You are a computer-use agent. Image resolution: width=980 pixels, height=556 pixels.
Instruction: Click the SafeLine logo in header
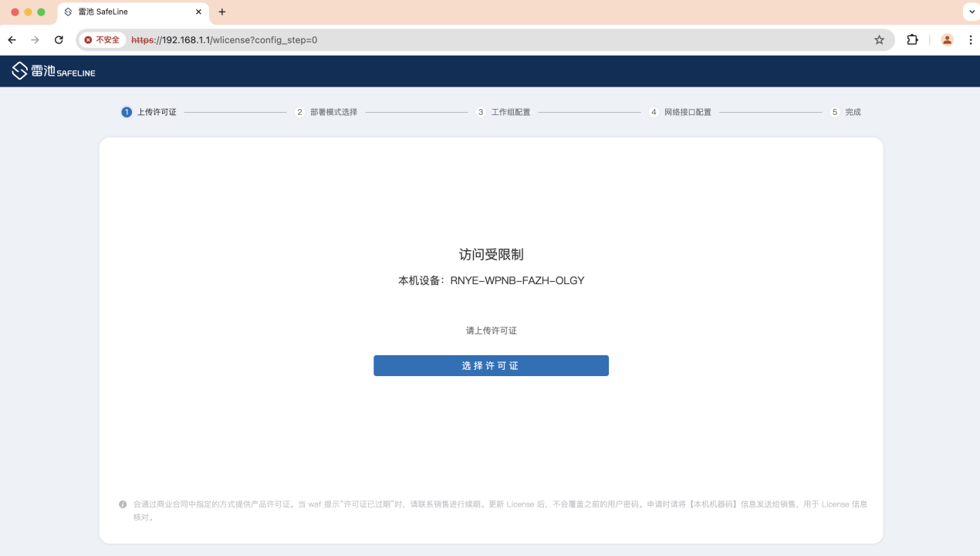coord(53,71)
